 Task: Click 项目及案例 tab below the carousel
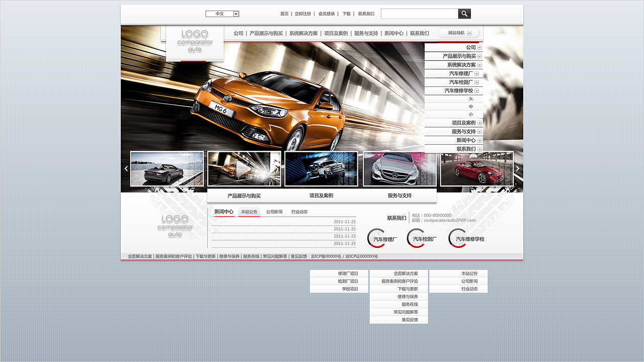(x=321, y=196)
